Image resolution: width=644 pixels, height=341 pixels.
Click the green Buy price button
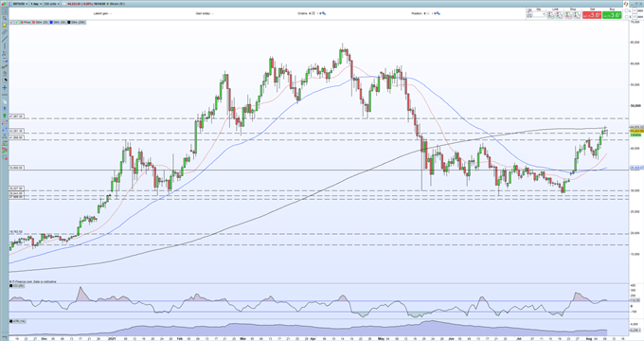point(612,15)
